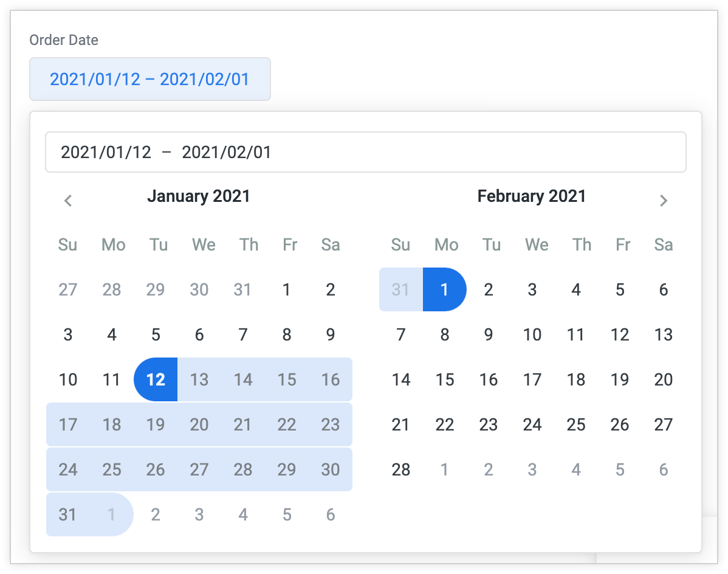Screen dimensions: 728x574
Task: Select February 1, the range end date
Action: coord(444,290)
